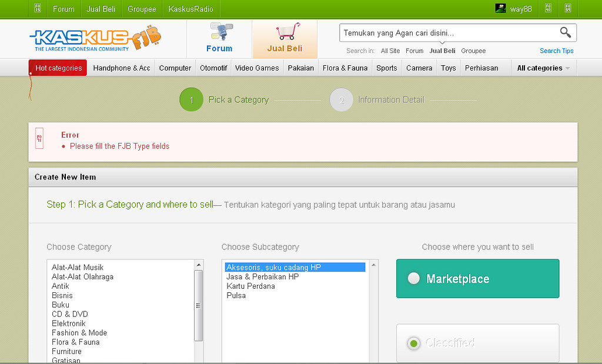Image resolution: width=602 pixels, height=364 pixels.
Task: Click the Subcategory list scroll-up arrow
Action: pyautogui.click(x=373, y=265)
